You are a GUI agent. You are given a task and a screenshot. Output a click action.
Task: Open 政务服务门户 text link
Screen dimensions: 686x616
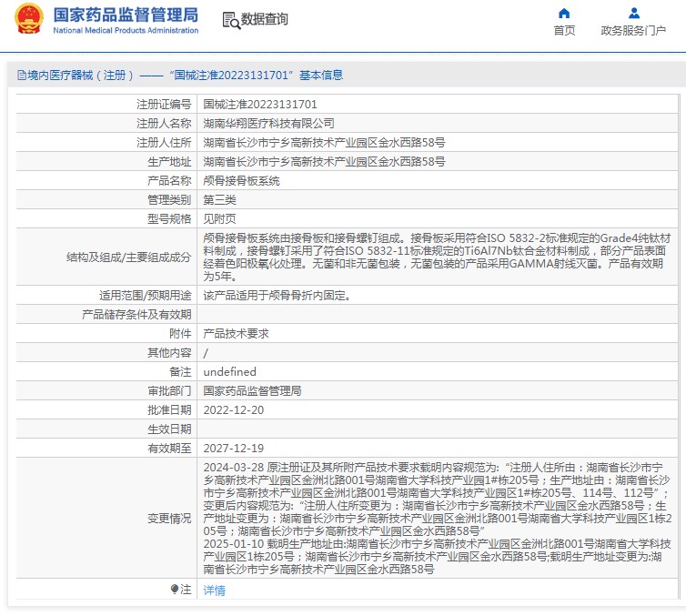pos(633,30)
